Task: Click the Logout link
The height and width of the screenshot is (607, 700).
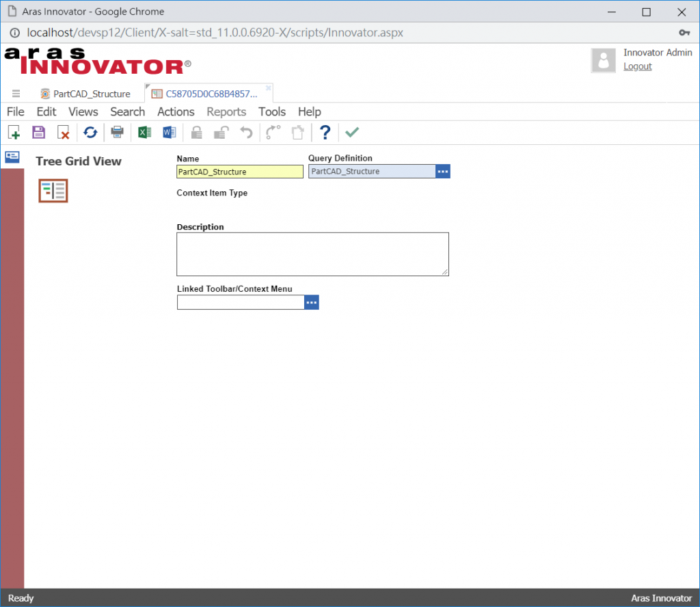Action: (638, 66)
